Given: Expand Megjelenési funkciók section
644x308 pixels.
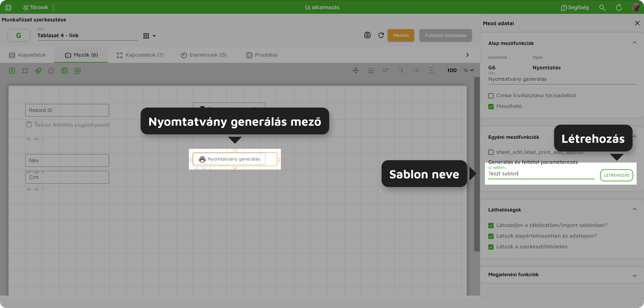Looking at the screenshot, I should click(635, 275).
